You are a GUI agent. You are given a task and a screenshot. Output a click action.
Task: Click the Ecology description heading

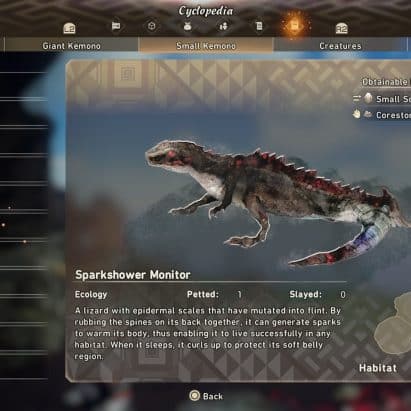[91, 294]
